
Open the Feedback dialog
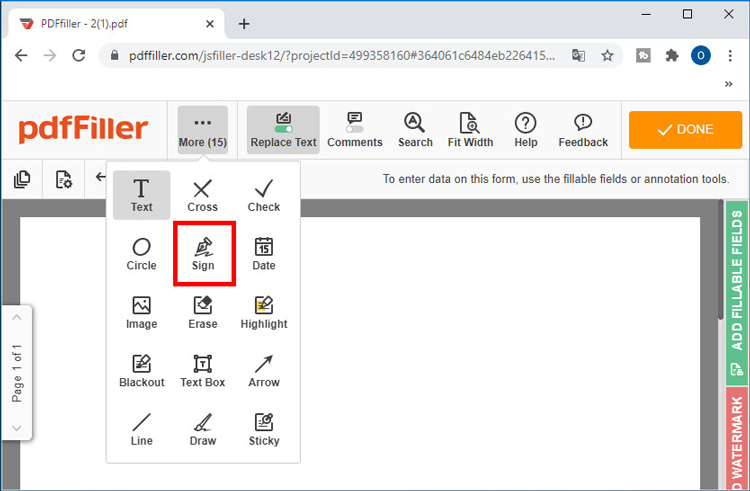point(583,130)
